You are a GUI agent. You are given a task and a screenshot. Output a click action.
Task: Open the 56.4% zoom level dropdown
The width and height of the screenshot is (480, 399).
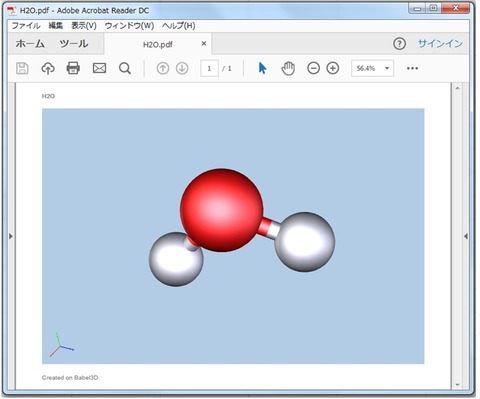pyautogui.click(x=372, y=68)
